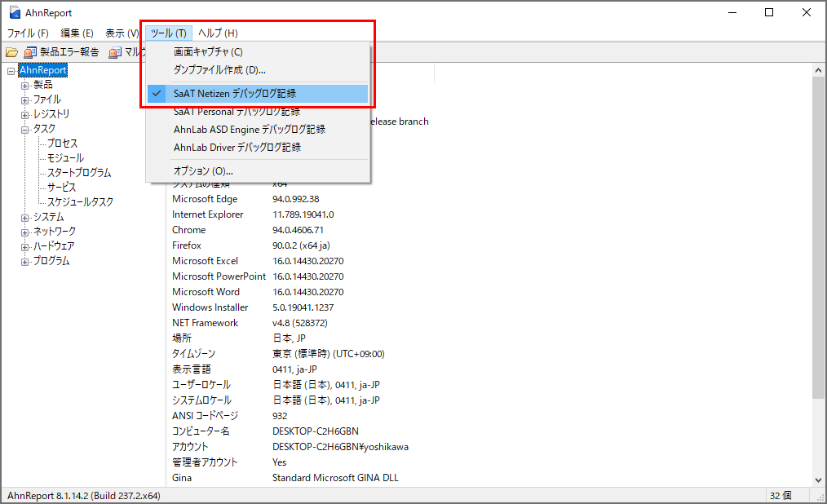Screen dimensions: 827x504
Task: Click the アカウント value with yoshikawa
Action: click(340, 447)
